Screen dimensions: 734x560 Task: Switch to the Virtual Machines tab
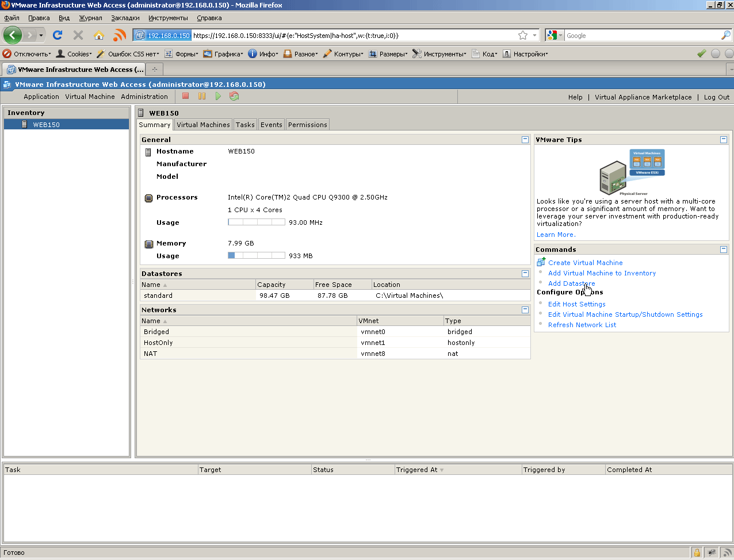click(203, 125)
